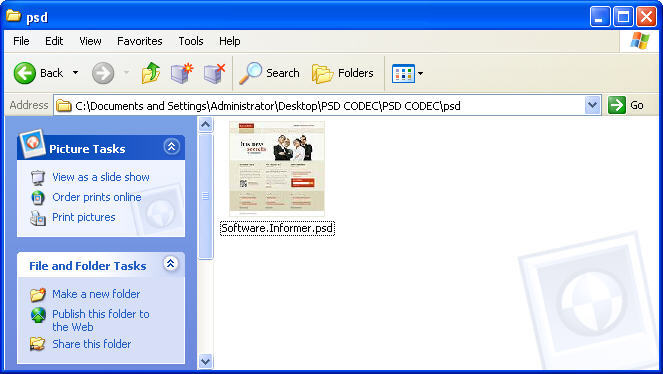Open the Search pane

[x=269, y=73]
